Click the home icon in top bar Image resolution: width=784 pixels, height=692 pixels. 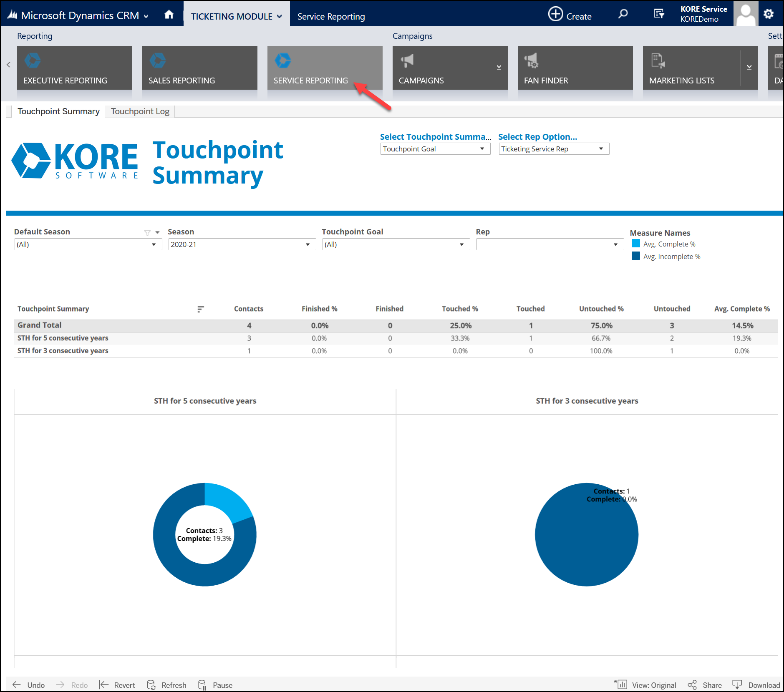[169, 15]
